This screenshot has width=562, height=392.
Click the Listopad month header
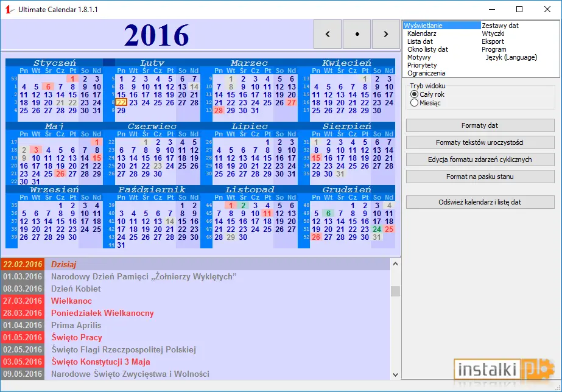[250, 189]
